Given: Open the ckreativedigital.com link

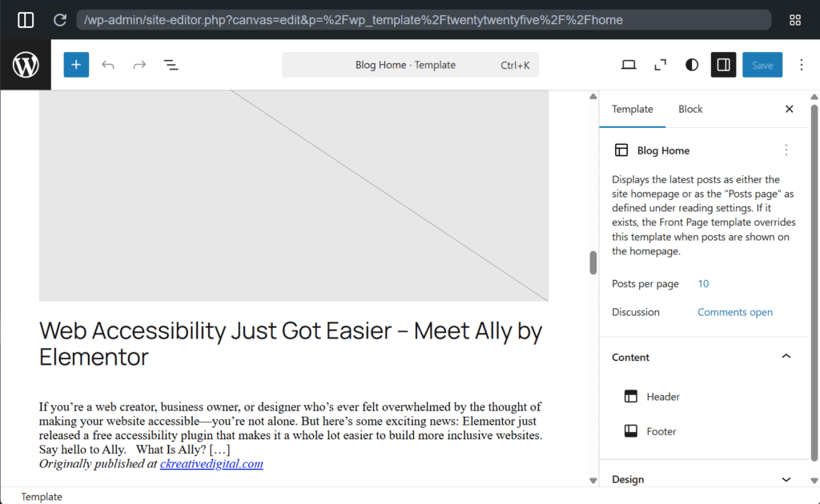Looking at the screenshot, I should click(211, 464).
